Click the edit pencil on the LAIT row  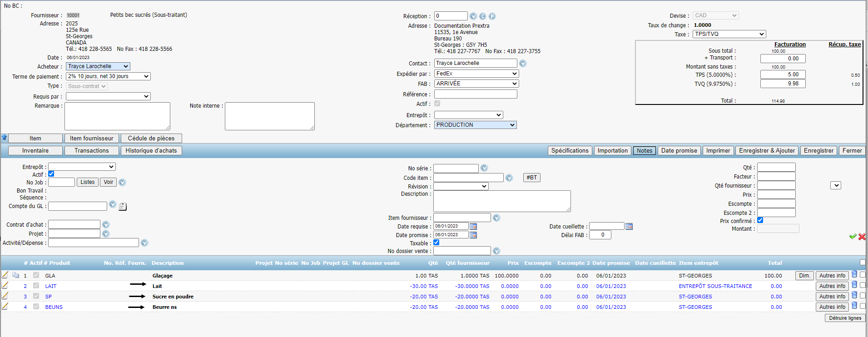(5, 285)
